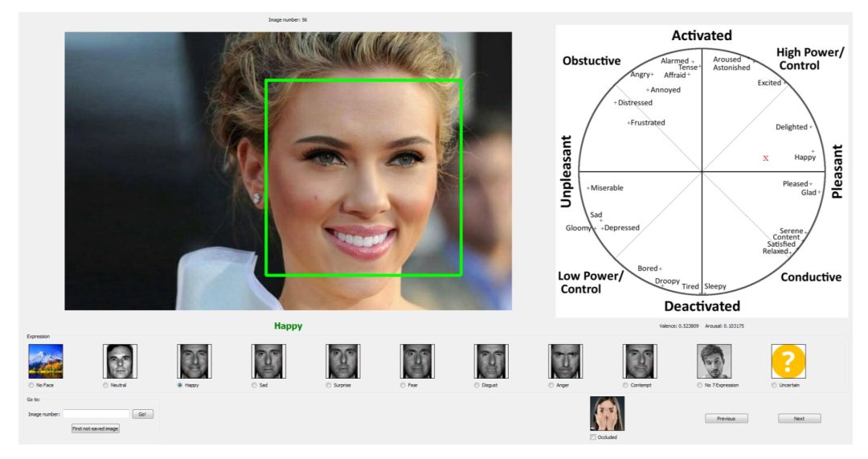Click the Relaxed label on the wheel
Screen dimensions: 868x459
tap(775, 251)
